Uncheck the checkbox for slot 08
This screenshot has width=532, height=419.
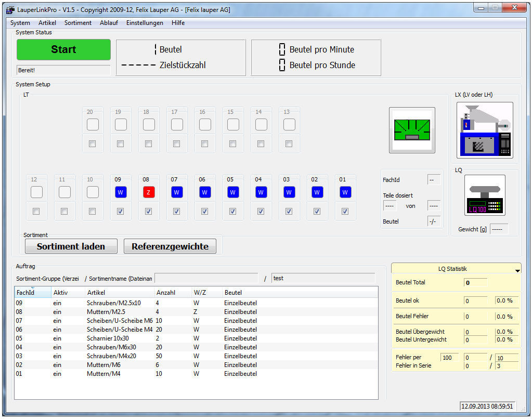click(x=148, y=212)
